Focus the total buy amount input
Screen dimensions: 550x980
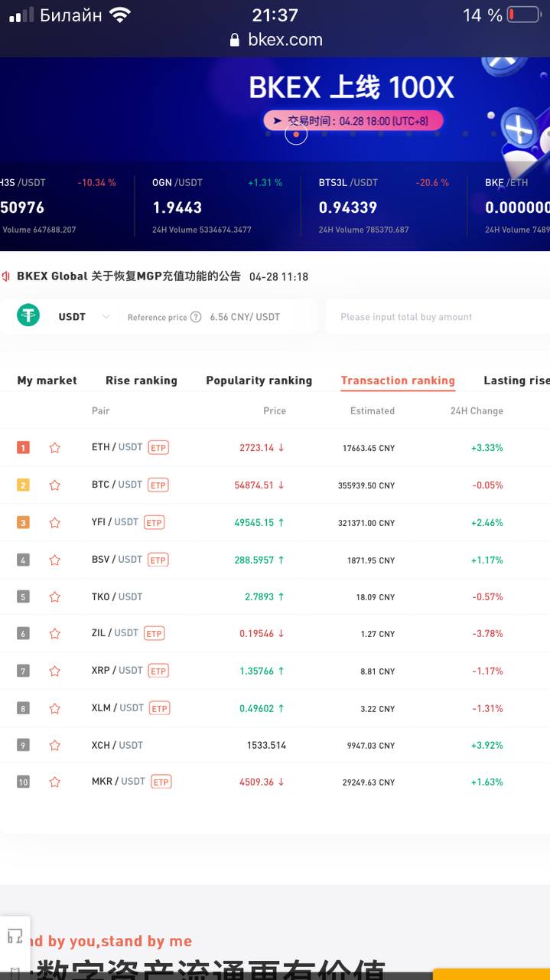tap(438, 317)
